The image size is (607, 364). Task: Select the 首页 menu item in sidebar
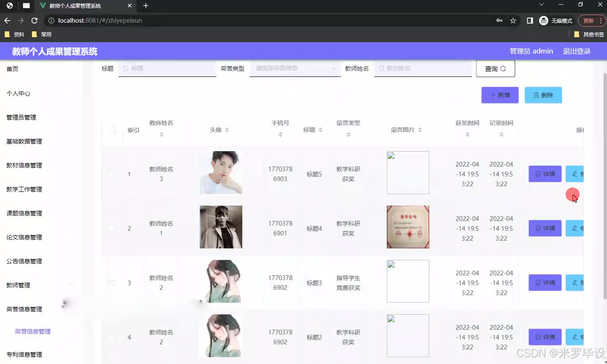[13, 69]
